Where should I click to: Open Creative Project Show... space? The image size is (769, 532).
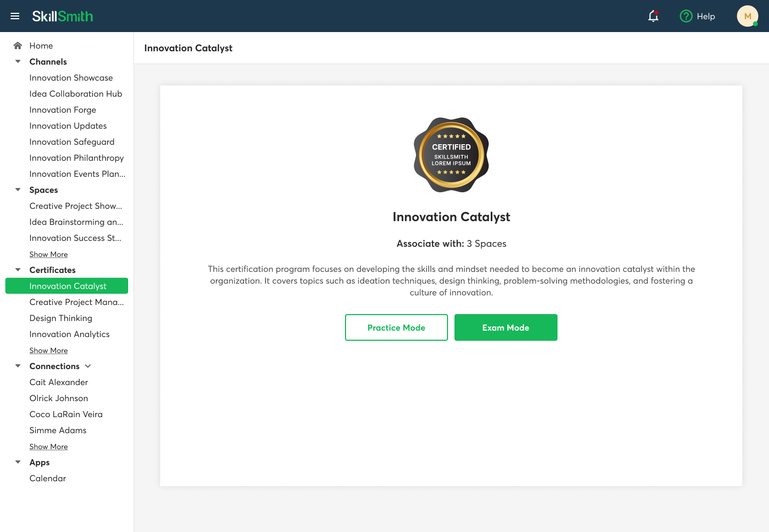(x=75, y=206)
